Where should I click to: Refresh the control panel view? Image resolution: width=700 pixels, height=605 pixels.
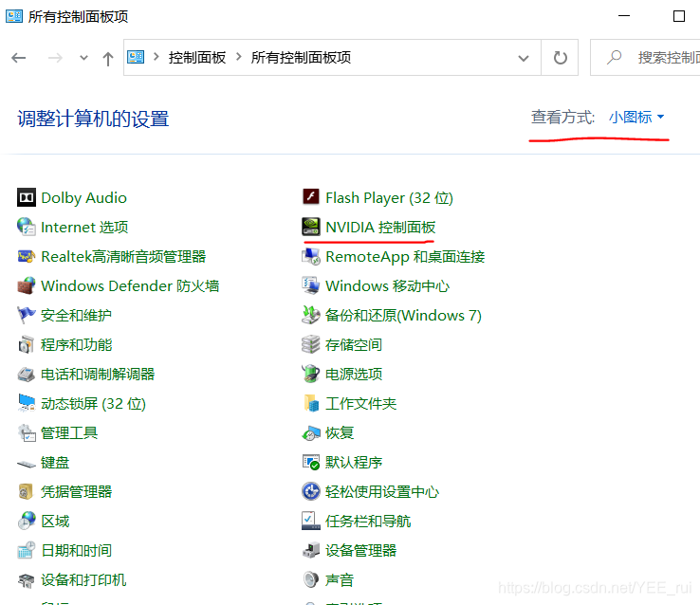tap(560, 58)
